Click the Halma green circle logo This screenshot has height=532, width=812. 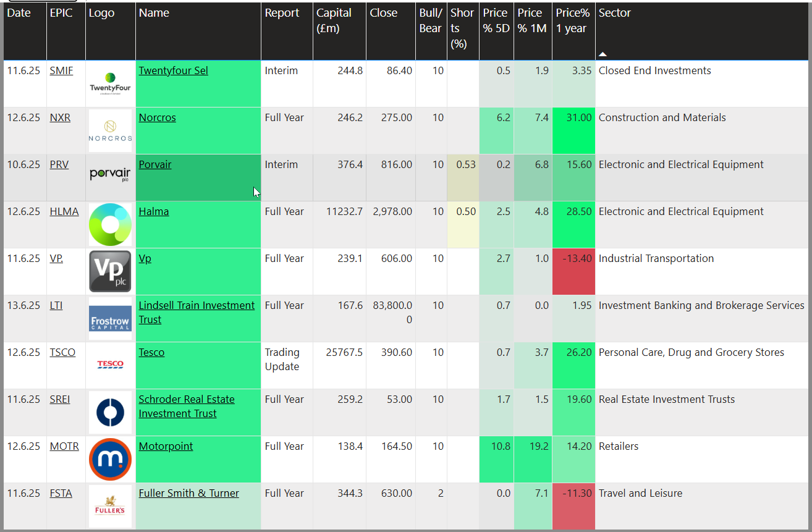point(110,225)
